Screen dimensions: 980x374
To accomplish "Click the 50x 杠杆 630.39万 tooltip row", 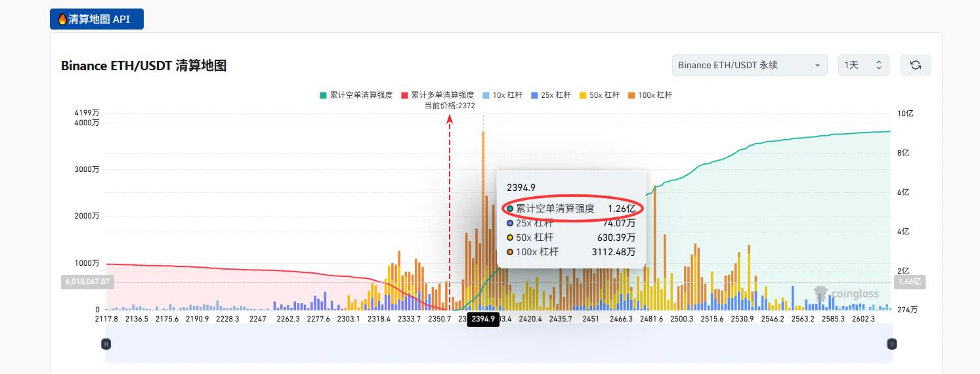I will click(571, 237).
